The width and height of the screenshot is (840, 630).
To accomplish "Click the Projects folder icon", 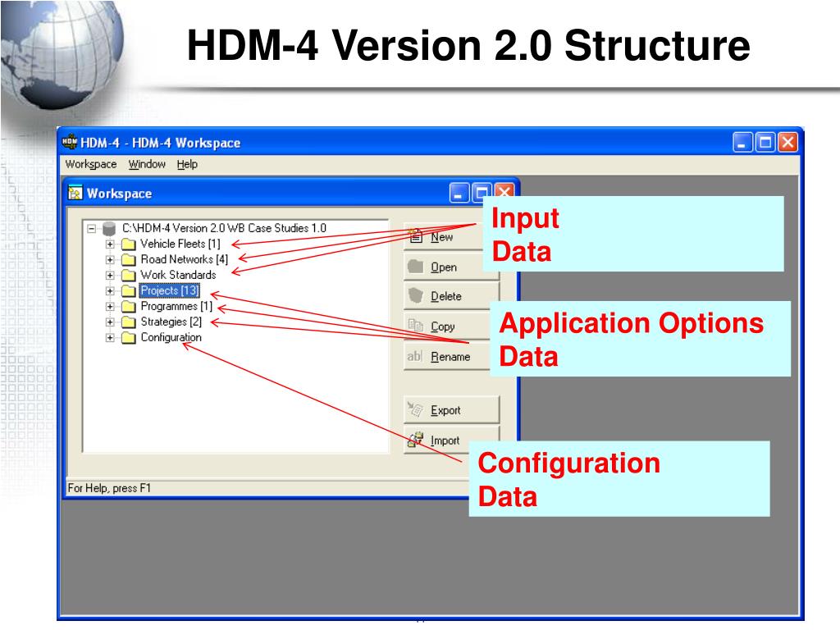I will pos(129,291).
